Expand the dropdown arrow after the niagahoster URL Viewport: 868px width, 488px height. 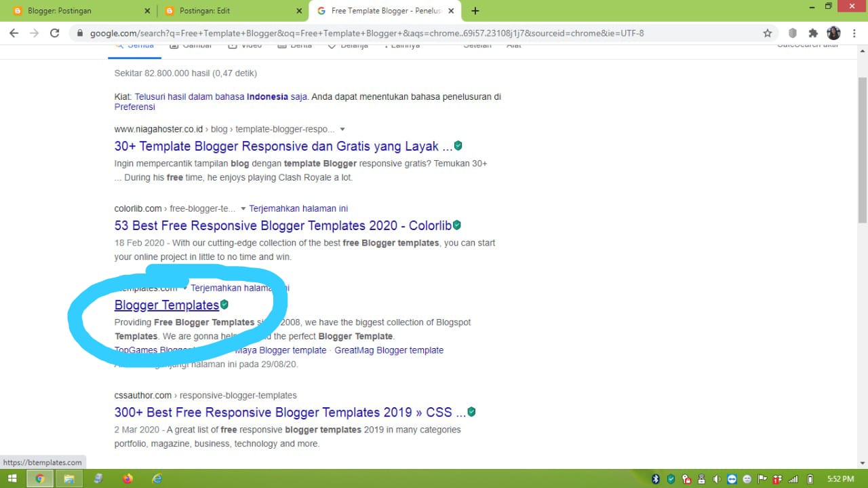click(x=342, y=129)
